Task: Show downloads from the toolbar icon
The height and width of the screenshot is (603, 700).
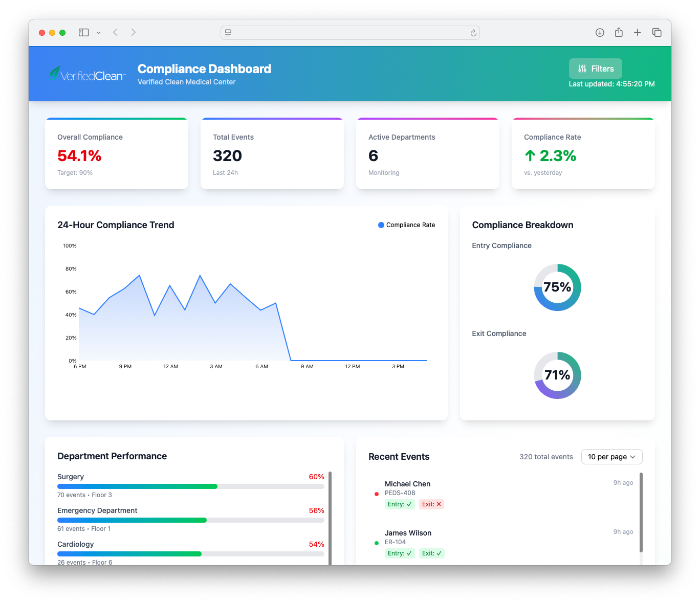Action: click(x=600, y=32)
